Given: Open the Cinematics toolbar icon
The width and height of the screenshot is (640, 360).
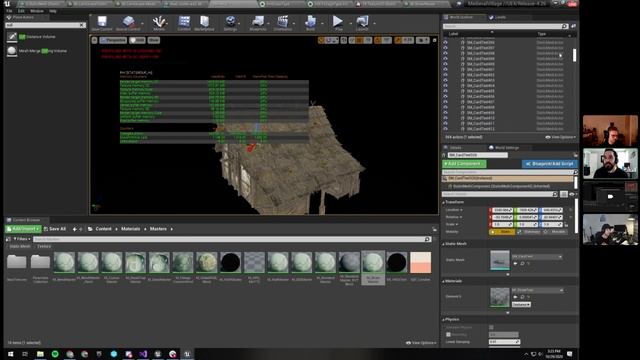Looking at the screenshot, I should [x=282, y=23].
